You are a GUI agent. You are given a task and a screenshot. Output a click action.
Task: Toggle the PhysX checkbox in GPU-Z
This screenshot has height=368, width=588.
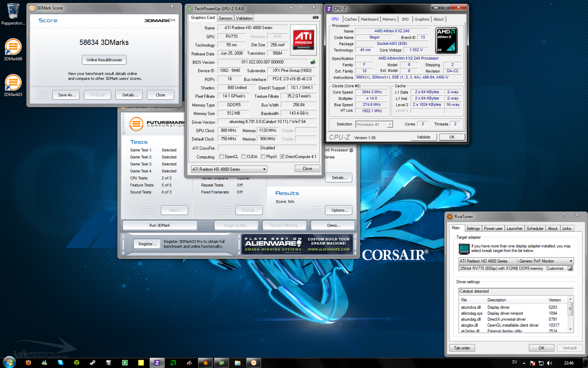coord(263,157)
